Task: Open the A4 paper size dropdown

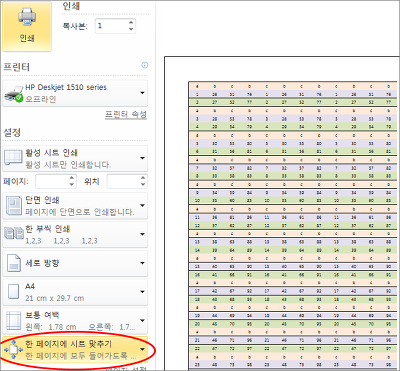Action: [x=75, y=292]
